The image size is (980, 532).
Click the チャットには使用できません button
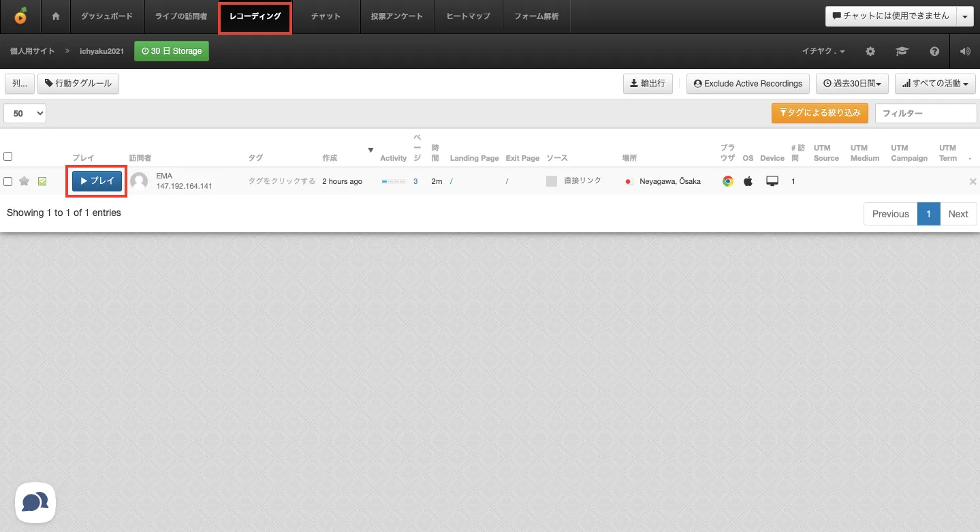pos(891,16)
